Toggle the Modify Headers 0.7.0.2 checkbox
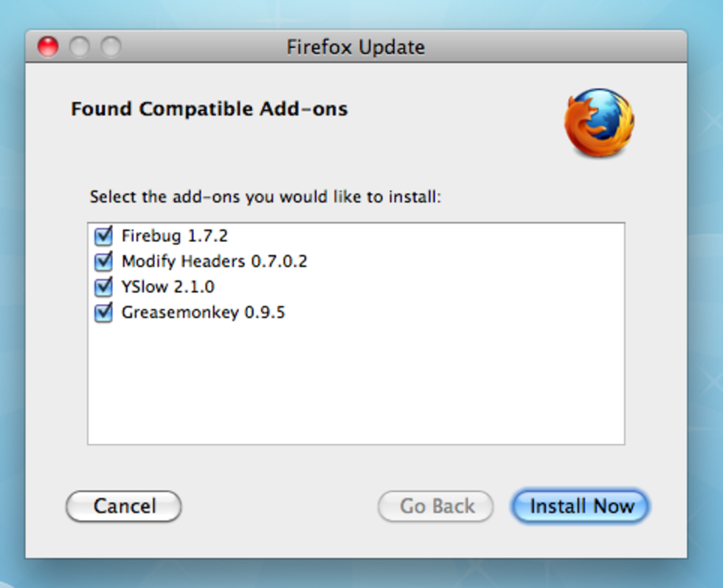Screen dimensions: 723x588 (103, 262)
